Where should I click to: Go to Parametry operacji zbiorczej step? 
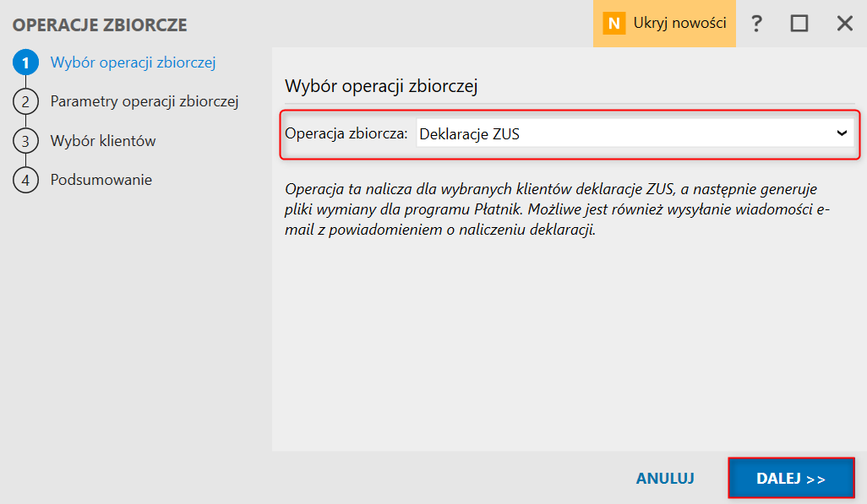coord(144,101)
